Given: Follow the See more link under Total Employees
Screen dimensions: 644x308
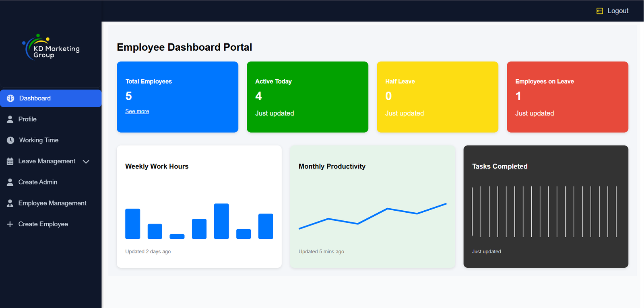Looking at the screenshot, I should click(x=137, y=111).
